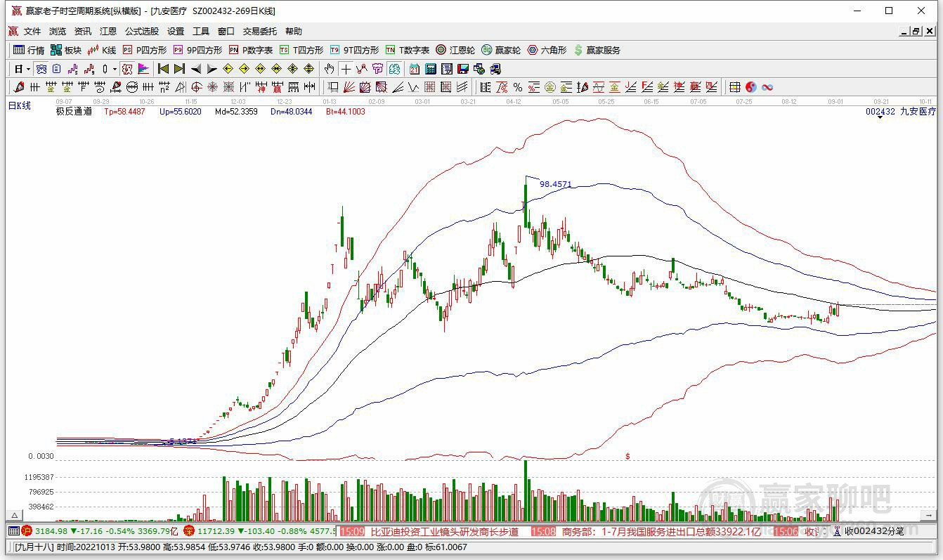This screenshot has height=560, width=943.
Task: Select the red Gann fan-lines tool
Action: [x=349, y=87]
